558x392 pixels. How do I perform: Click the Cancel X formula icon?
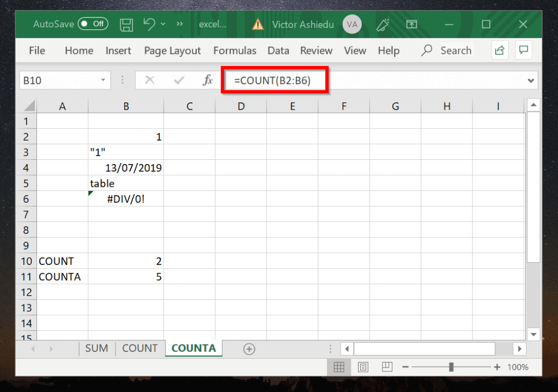click(x=150, y=80)
